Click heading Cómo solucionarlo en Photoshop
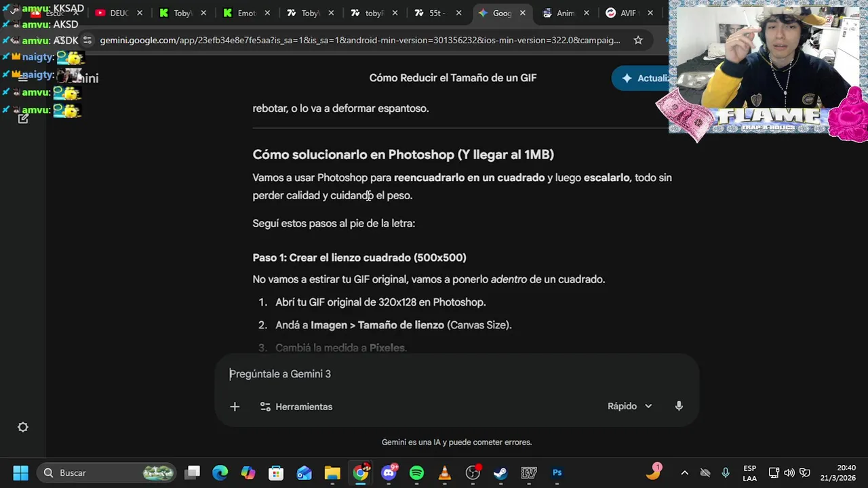Viewport: 868px width, 488px height. pos(403,155)
